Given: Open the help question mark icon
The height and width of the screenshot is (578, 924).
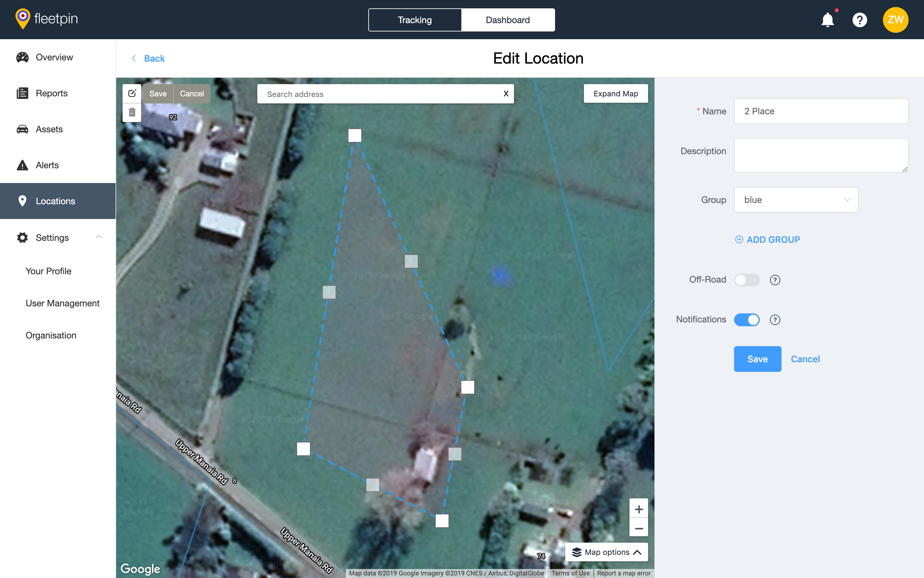Looking at the screenshot, I should click(x=860, y=20).
